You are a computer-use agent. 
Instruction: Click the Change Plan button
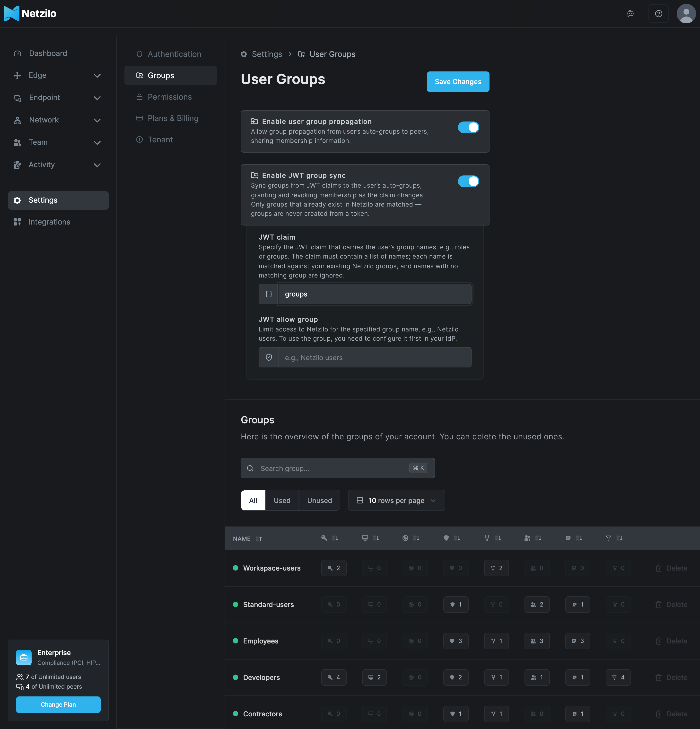(x=58, y=704)
